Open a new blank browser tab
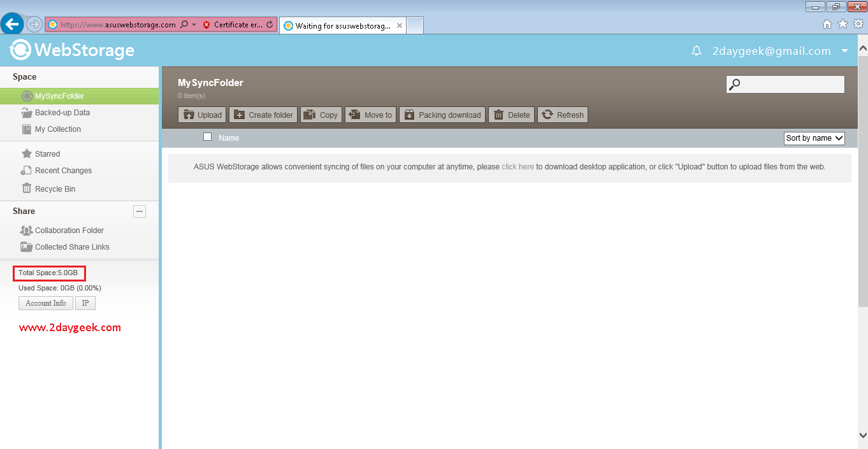Screen dimensions: 868x449 click(x=415, y=26)
